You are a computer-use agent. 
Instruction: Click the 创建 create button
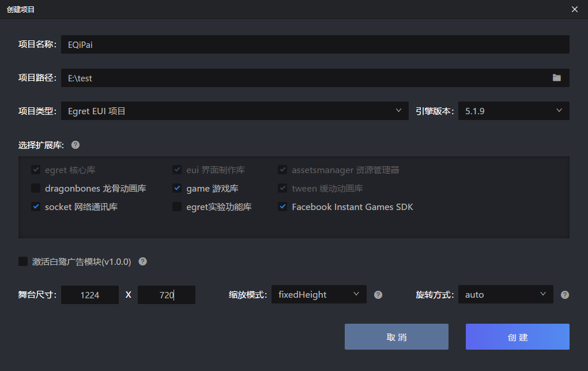click(x=518, y=337)
